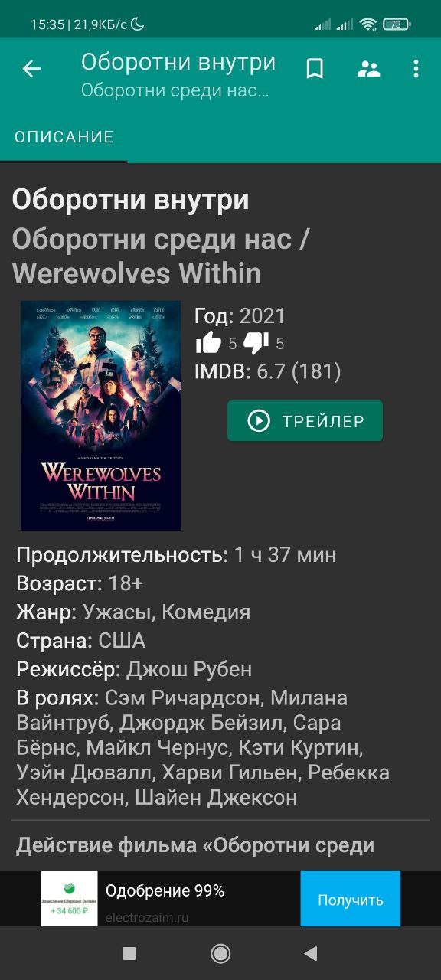Tap Android recent apps square icon
The width and height of the screenshot is (441, 980).
click(129, 953)
